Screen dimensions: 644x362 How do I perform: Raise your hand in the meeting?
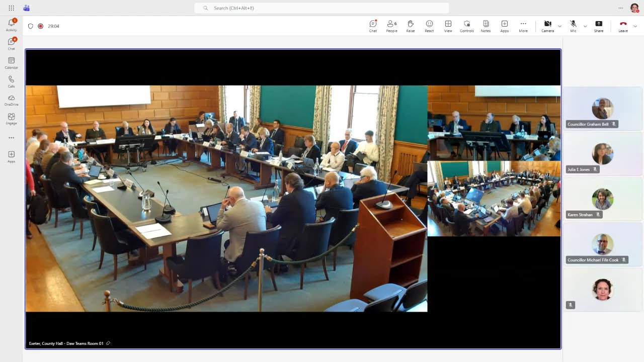[x=411, y=26]
